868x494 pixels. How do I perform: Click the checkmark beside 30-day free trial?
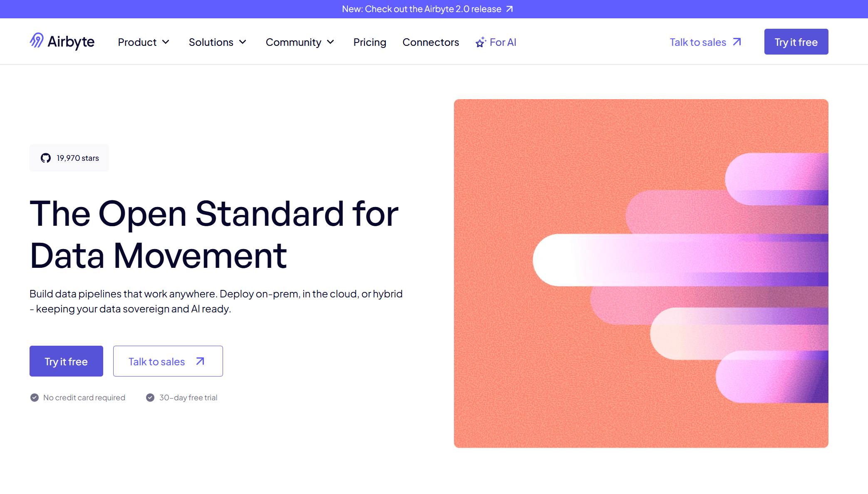150,397
